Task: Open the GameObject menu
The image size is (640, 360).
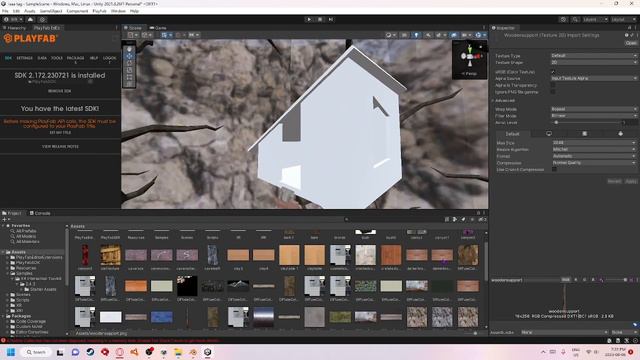Action: click(51, 11)
